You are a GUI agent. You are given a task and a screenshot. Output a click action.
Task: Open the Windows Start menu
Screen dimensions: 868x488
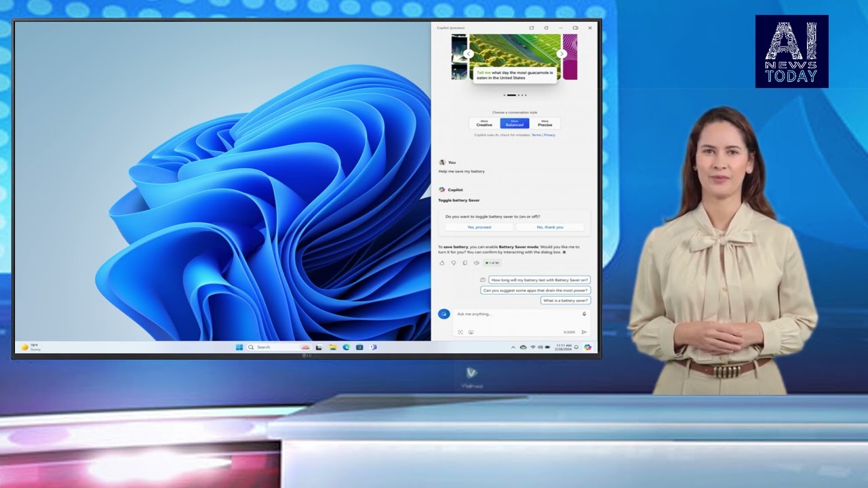point(239,347)
